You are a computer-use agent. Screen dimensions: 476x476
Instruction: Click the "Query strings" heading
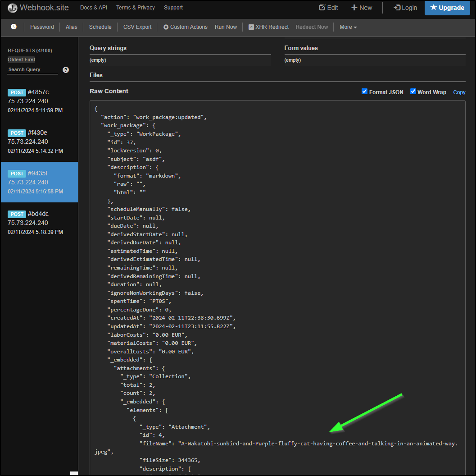click(x=108, y=48)
